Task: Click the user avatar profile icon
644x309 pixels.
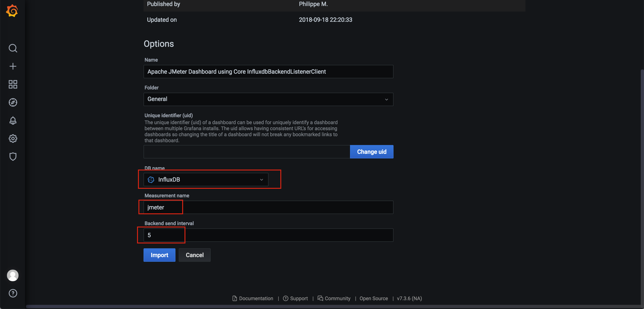Action: point(13,275)
